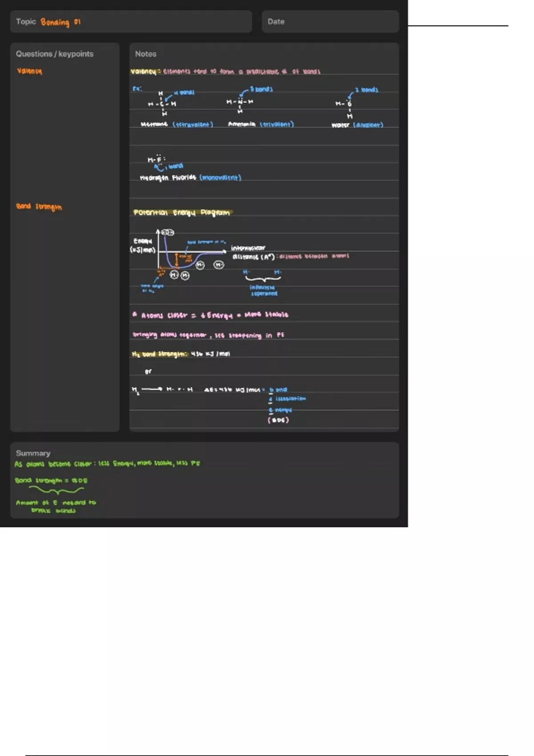This screenshot has width=534, height=756.
Task: Click the pink 'Atoms closer' line
Action: point(210,315)
